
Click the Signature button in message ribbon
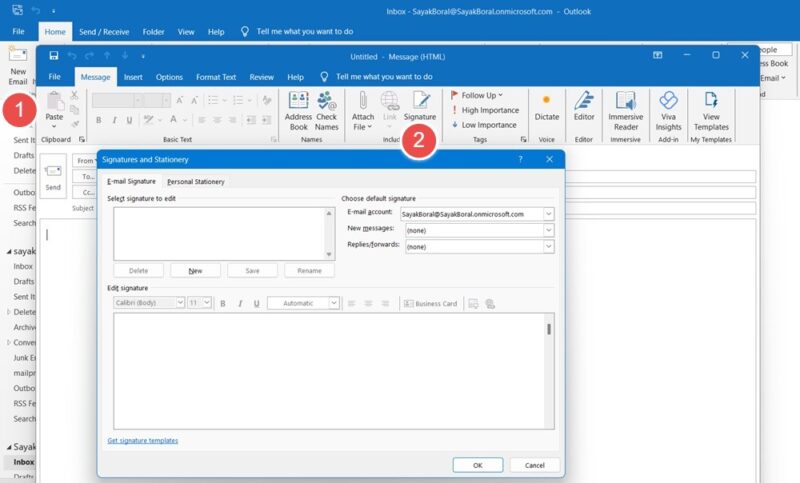(420, 106)
